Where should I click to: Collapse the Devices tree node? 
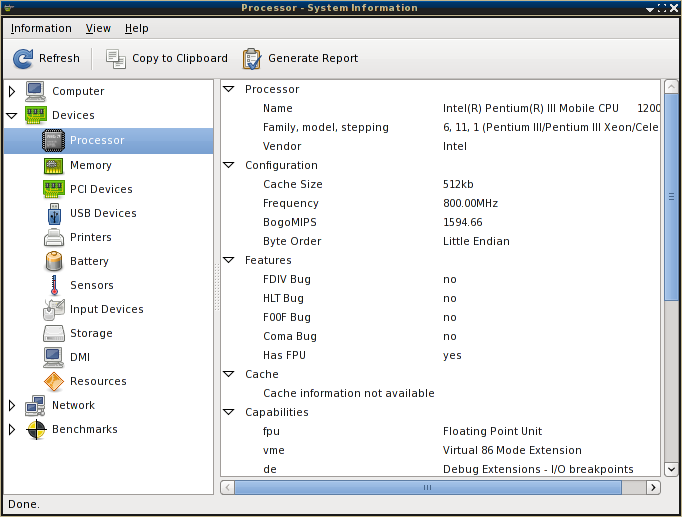(12, 115)
